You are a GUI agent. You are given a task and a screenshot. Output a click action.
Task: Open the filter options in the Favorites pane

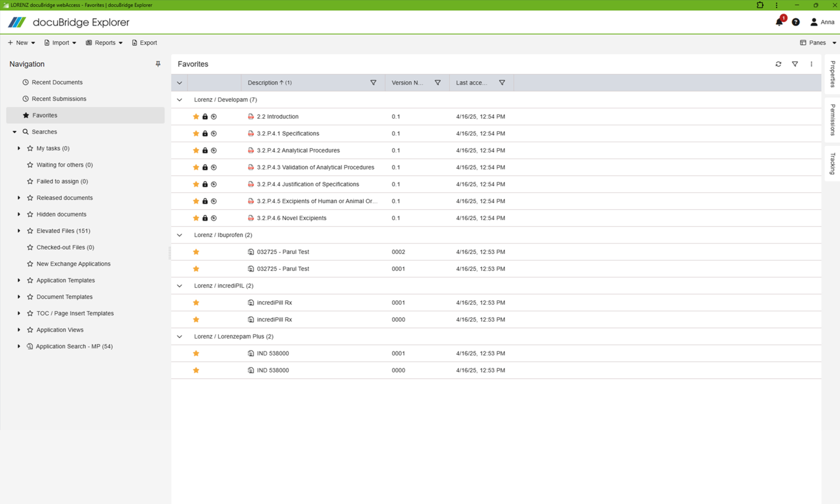pos(795,64)
